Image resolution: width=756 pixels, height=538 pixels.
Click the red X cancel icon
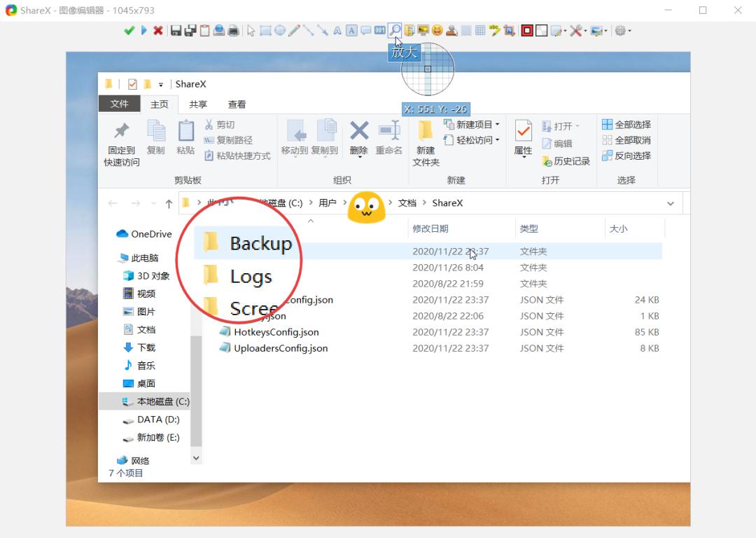158,31
